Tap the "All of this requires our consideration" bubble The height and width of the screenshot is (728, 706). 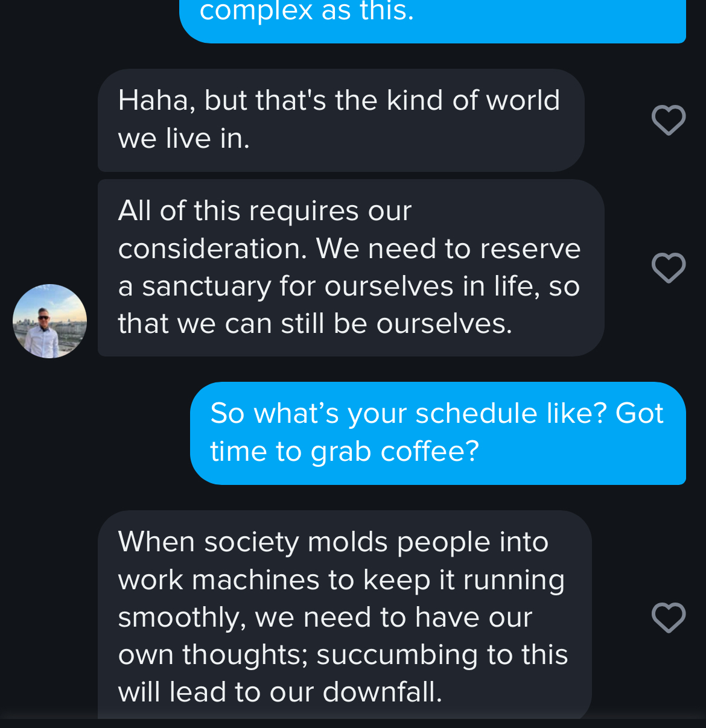click(351, 267)
